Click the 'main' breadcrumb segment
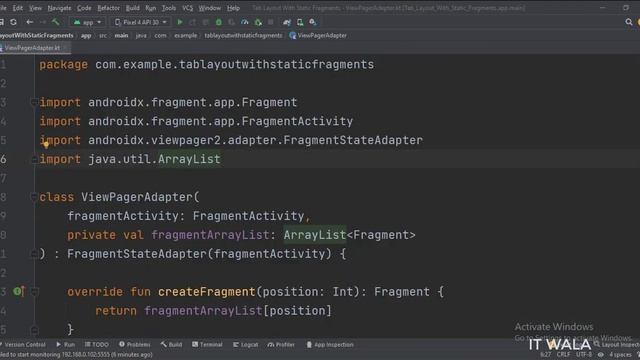Viewport: 640px width, 360px height. pos(121,36)
